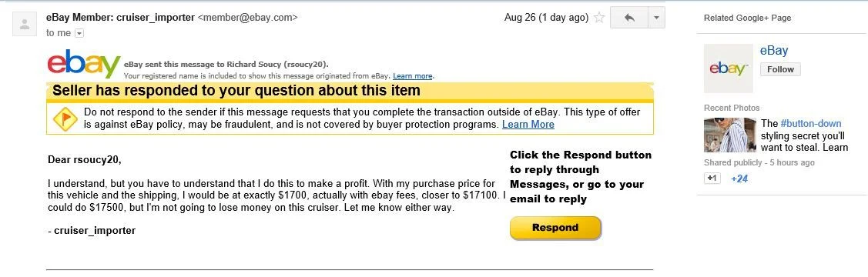Open the Learn more link near registered name
Screen dimensions: 868x277
413,75
